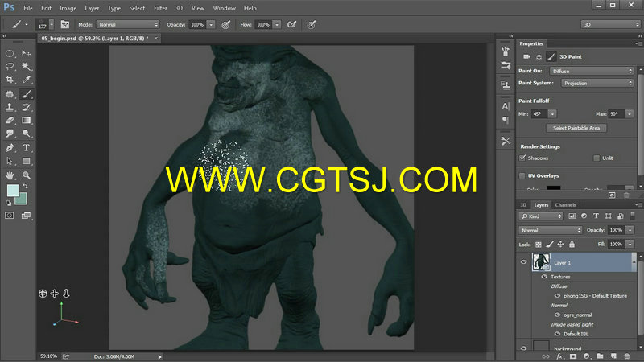This screenshot has width=644, height=362.
Task: Select the Eyedropper tool
Action: 27,79
